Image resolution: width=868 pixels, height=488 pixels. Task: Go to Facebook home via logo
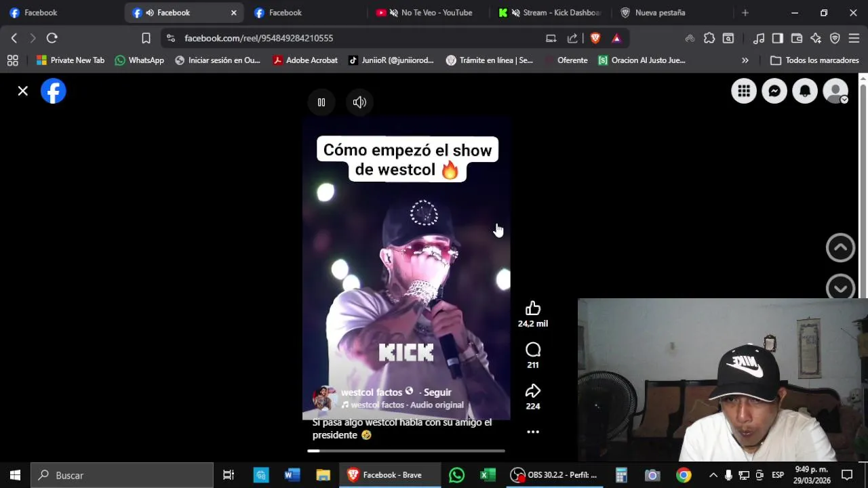(54, 91)
